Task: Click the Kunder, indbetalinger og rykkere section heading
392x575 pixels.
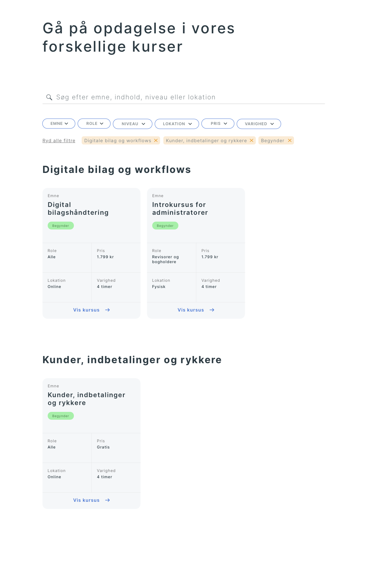Action: coord(132,360)
